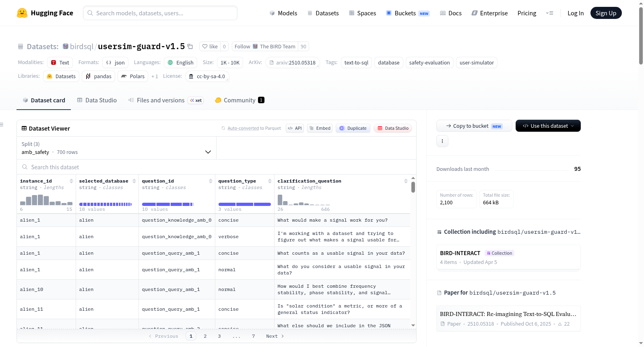This screenshot has width=644, height=347.
Task: Click the Embed button
Action: click(x=320, y=128)
